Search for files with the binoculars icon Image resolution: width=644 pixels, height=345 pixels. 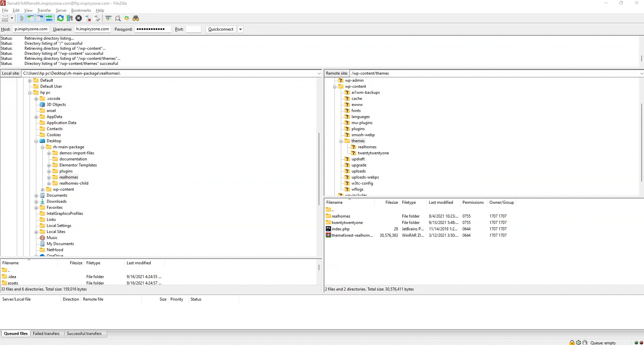pyautogui.click(x=136, y=18)
